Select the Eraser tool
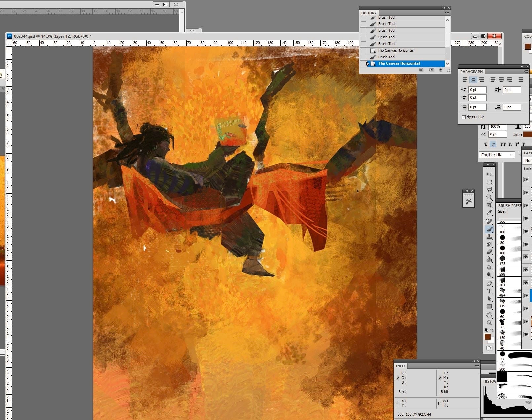532x420 pixels. (x=489, y=252)
